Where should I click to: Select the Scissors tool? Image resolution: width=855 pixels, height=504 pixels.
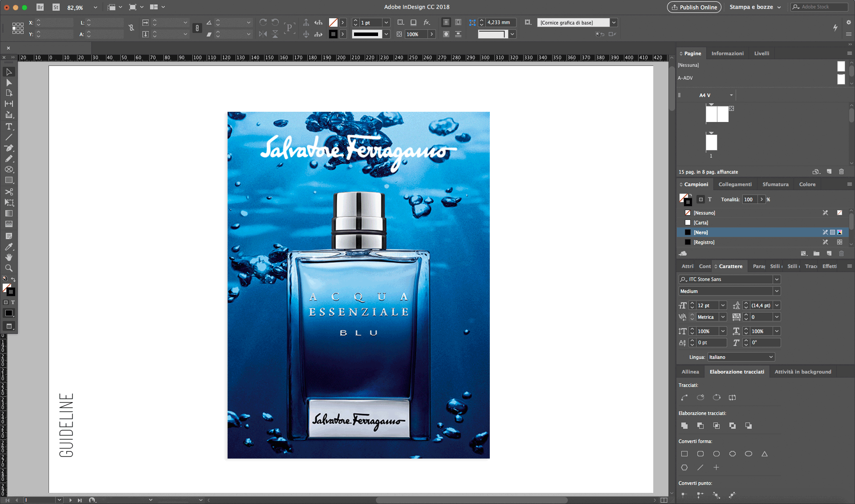9,192
